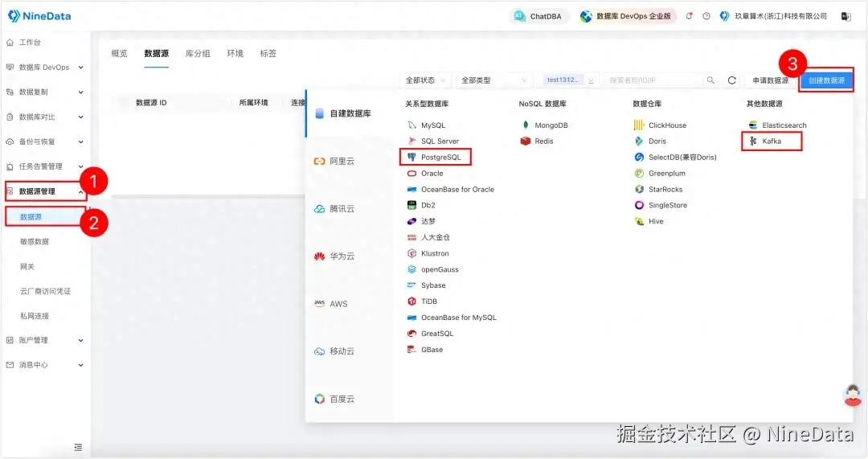Expand the 数据库对比 sidebar menu
Image resolution: width=868 pixels, height=459 pixels.
tap(45, 117)
